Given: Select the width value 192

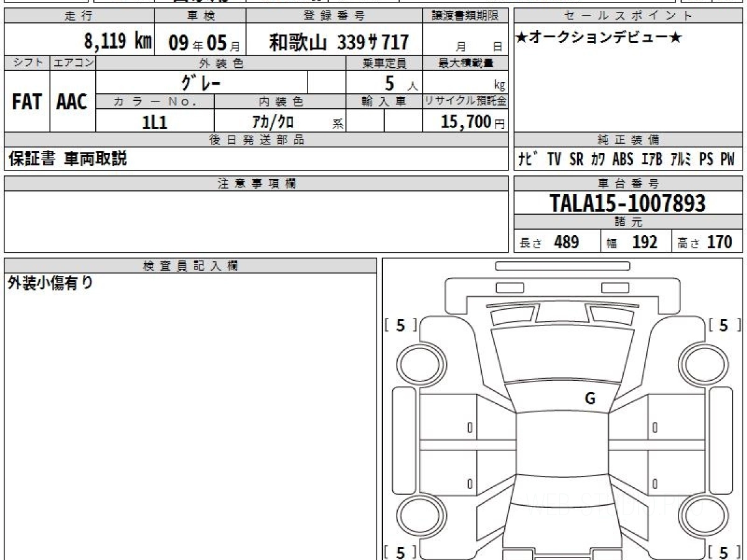Looking at the screenshot, I should click(645, 242).
